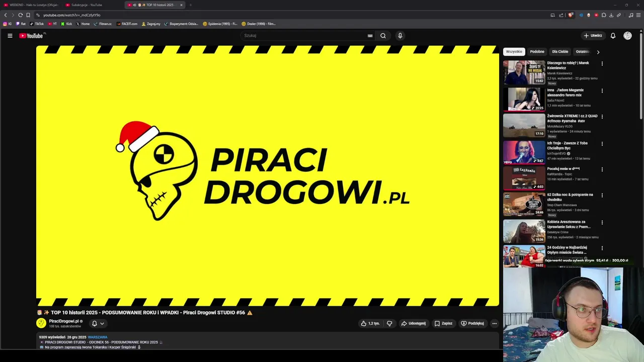644x362 pixels.
Task: Open PiraciDrogowi.pl channel avatar
Action: point(41,323)
